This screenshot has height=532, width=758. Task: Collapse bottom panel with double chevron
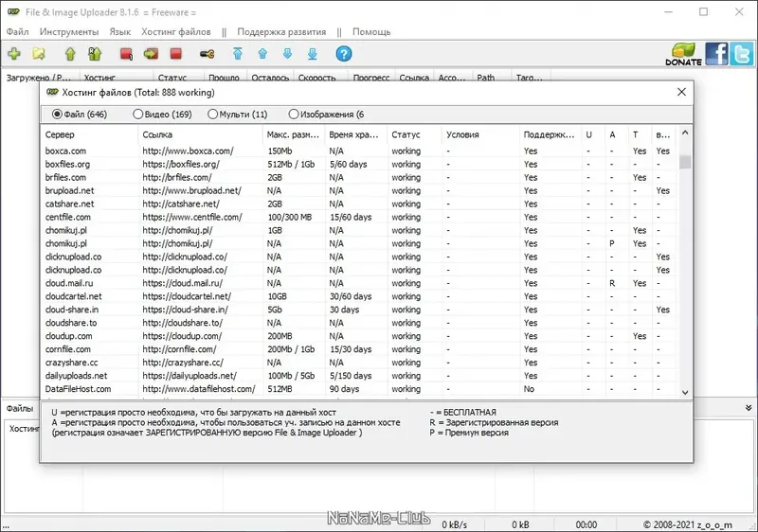pos(749,408)
